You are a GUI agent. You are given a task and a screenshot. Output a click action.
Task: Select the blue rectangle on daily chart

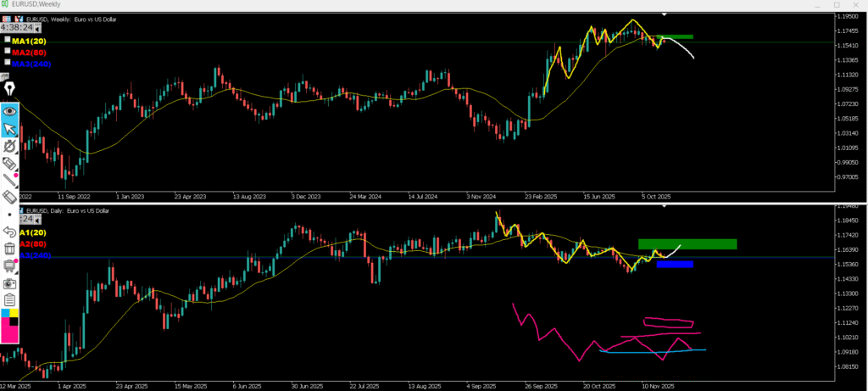point(675,265)
